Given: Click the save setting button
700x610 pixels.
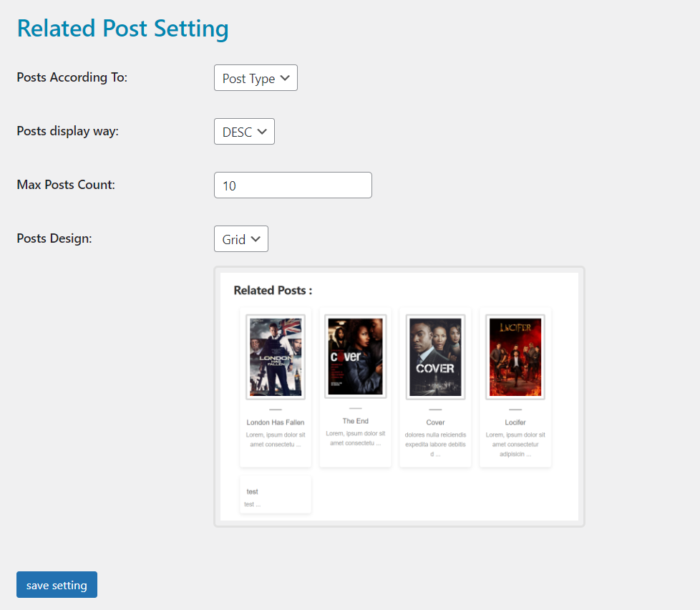Looking at the screenshot, I should tap(57, 584).
